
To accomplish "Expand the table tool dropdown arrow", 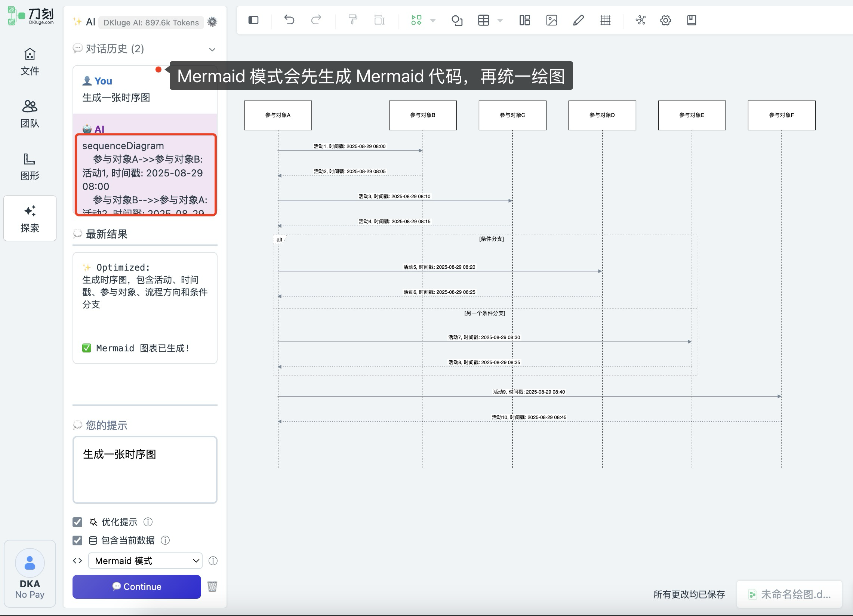I will pos(500,20).
